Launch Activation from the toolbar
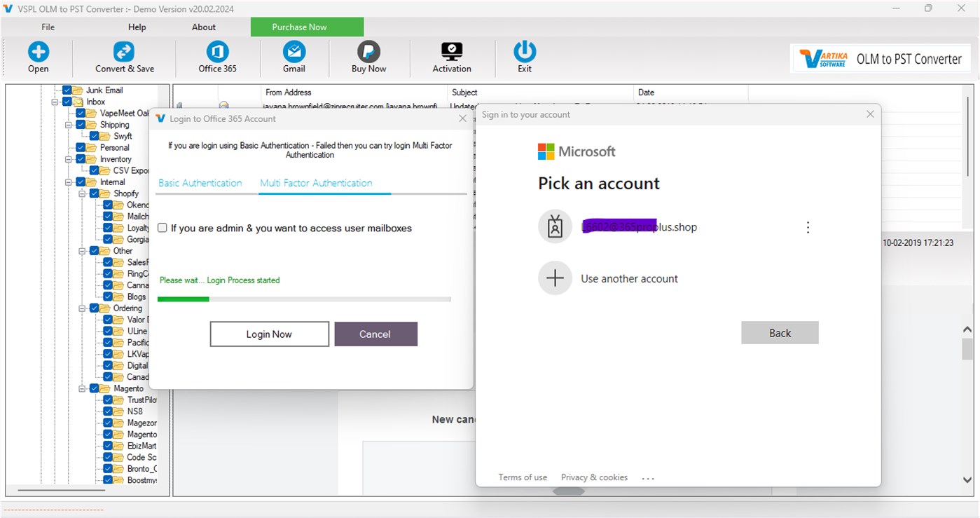The width and height of the screenshot is (980, 518). 451,56
